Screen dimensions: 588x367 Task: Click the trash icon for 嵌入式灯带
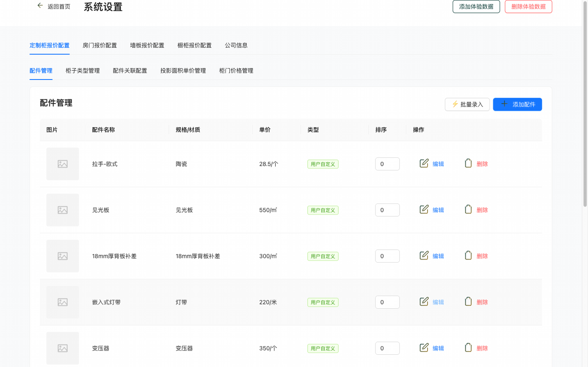point(468,301)
